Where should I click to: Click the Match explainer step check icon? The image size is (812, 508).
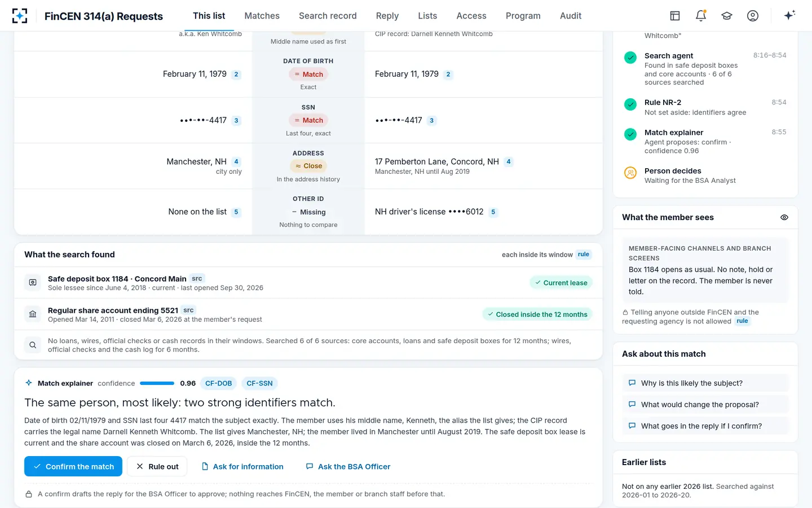tap(630, 134)
